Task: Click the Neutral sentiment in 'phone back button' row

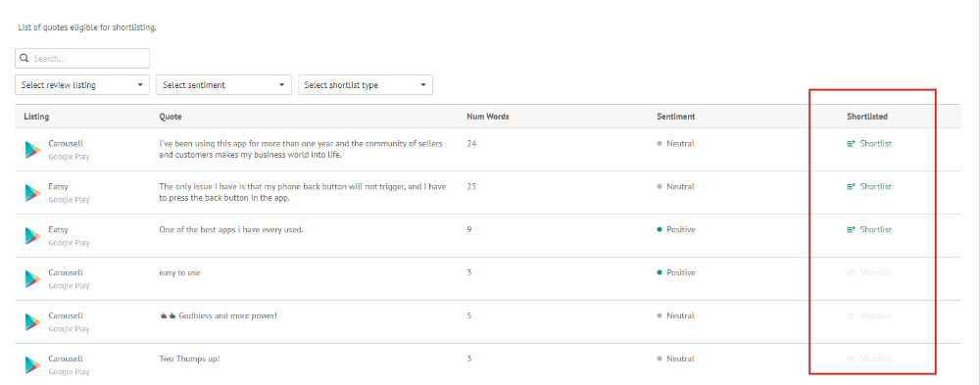Action: point(675,187)
